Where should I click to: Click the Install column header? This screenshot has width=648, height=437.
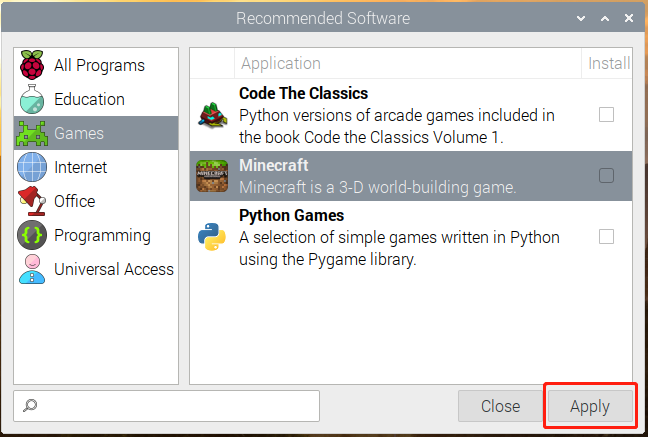[607, 63]
